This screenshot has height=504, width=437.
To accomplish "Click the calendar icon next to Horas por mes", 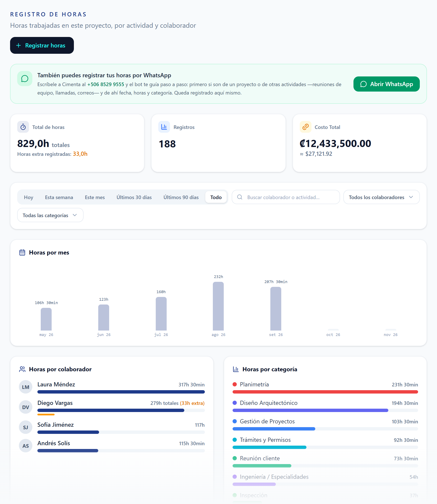I will pyautogui.click(x=22, y=252).
